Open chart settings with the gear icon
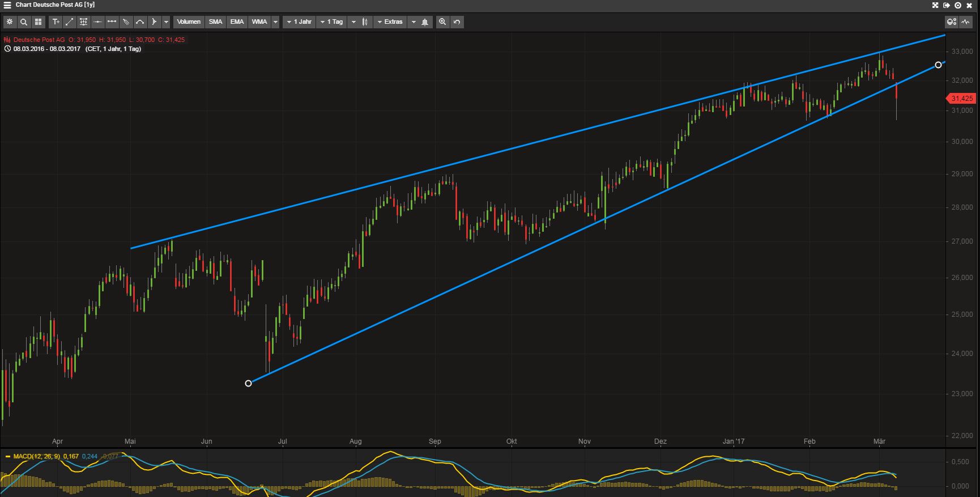The image size is (980, 497). (x=10, y=22)
